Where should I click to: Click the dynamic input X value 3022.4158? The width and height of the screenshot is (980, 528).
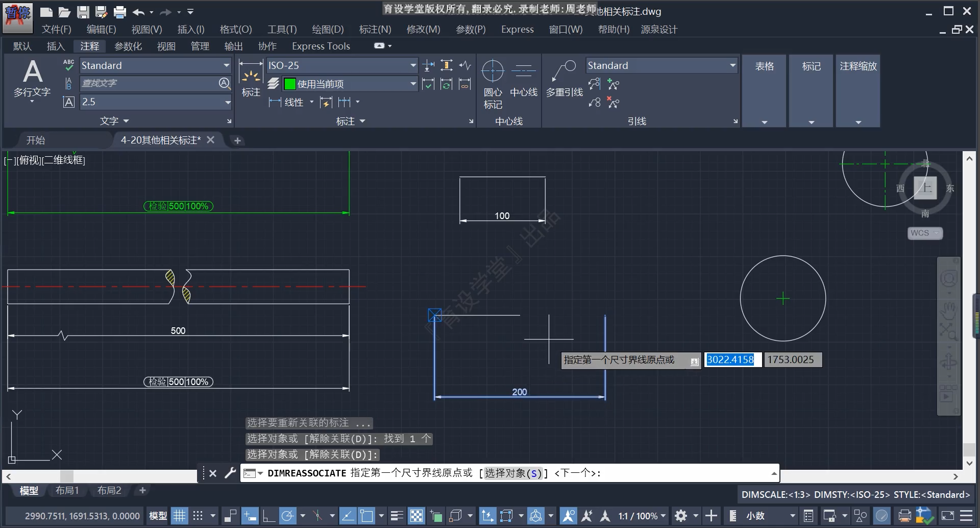tap(732, 359)
